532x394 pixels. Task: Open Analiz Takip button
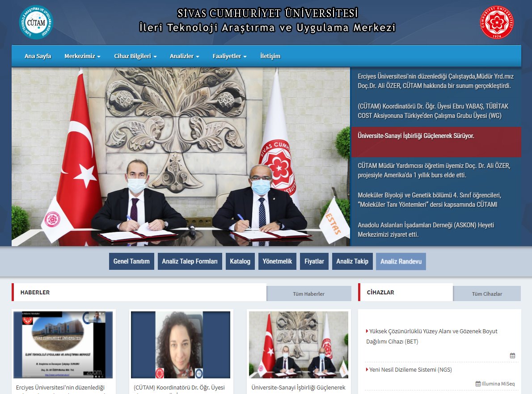pyautogui.click(x=352, y=261)
